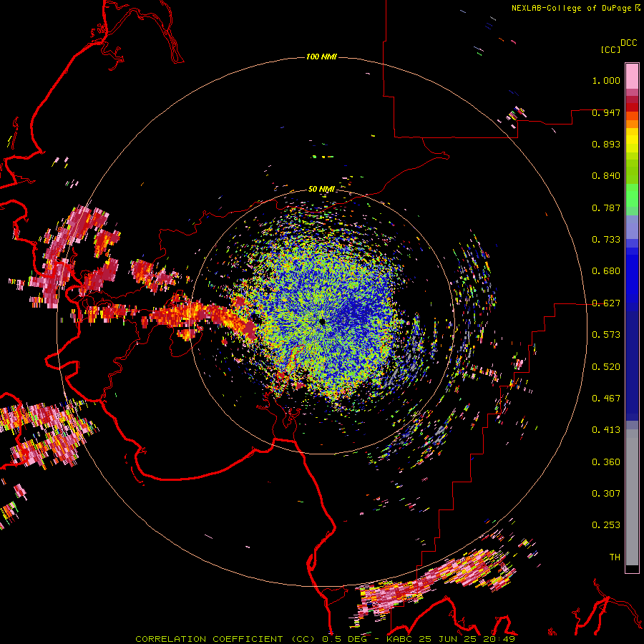Select the 0.947 scale value
This screenshot has width=644, height=644.
pyautogui.click(x=606, y=112)
